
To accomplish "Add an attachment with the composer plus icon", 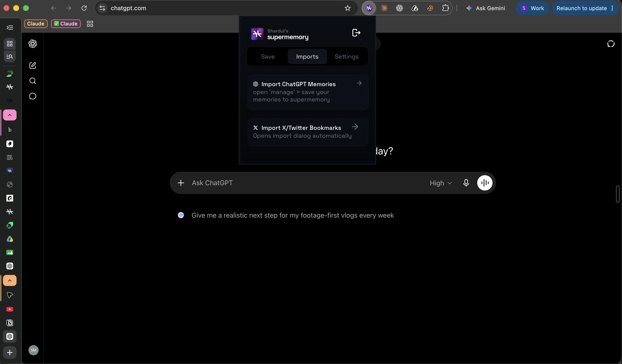I will pyautogui.click(x=181, y=183).
